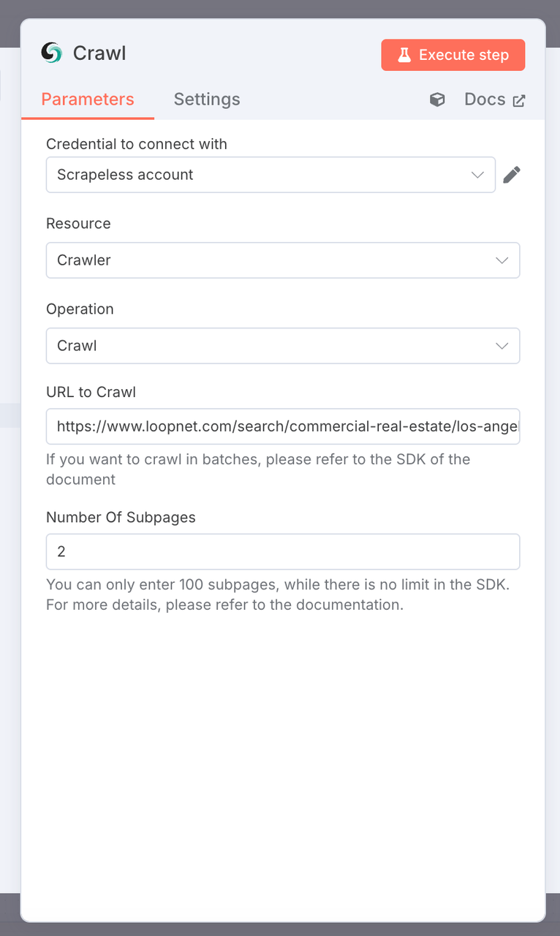The height and width of the screenshot is (936, 560).
Task: Focus the Number Of Subpages input field
Action: click(283, 552)
